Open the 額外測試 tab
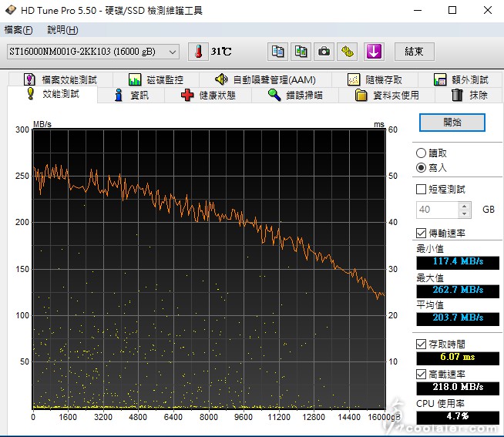This screenshot has width=504, height=437. [461, 79]
